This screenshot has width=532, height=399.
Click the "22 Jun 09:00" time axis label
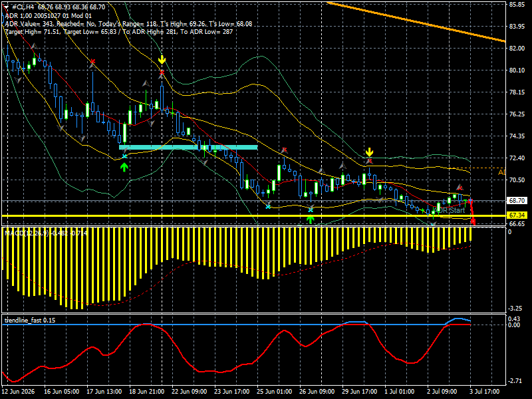click(x=190, y=392)
